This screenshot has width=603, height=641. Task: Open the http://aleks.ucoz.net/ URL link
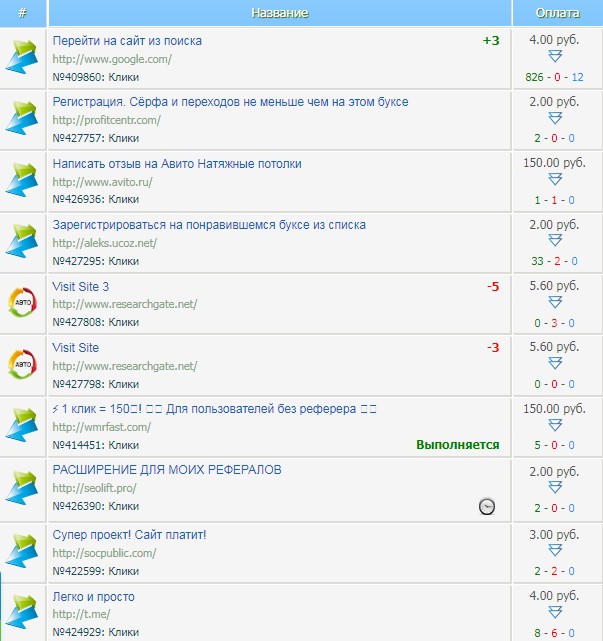(104, 243)
